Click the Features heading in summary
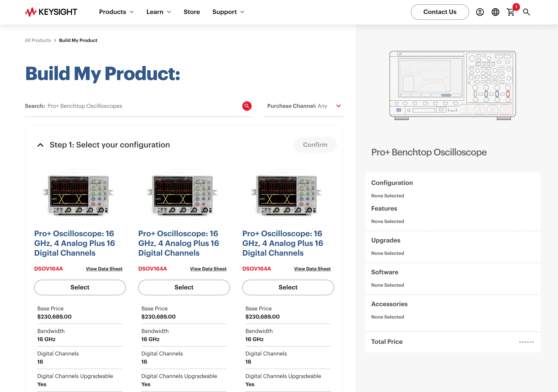 [x=384, y=208]
